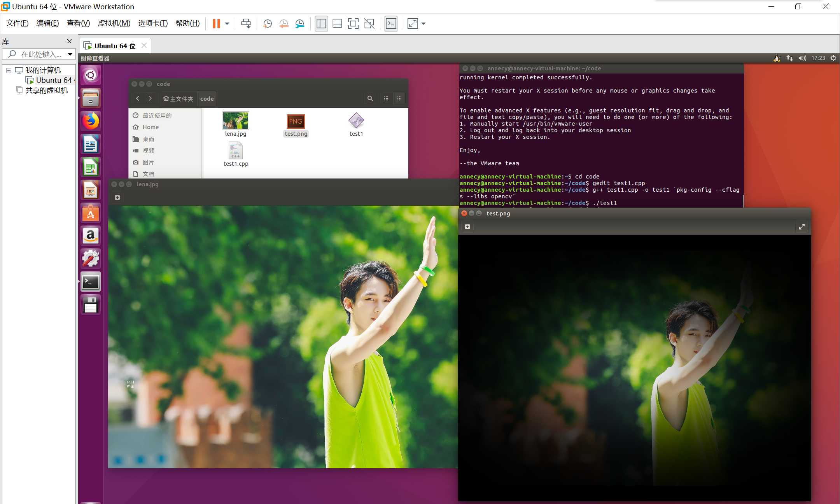This screenshot has height=504, width=840.
Task: Open the lena.jpg file thumbnail
Action: 236,121
